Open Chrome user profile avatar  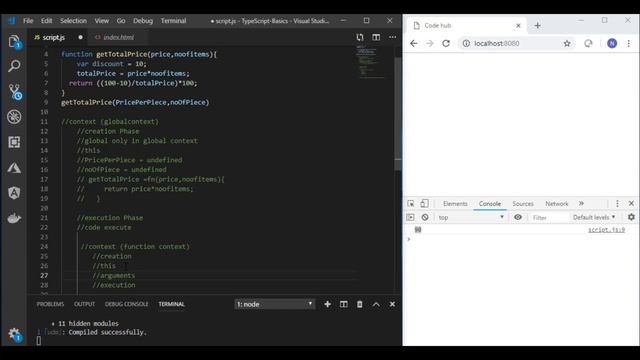(612, 43)
